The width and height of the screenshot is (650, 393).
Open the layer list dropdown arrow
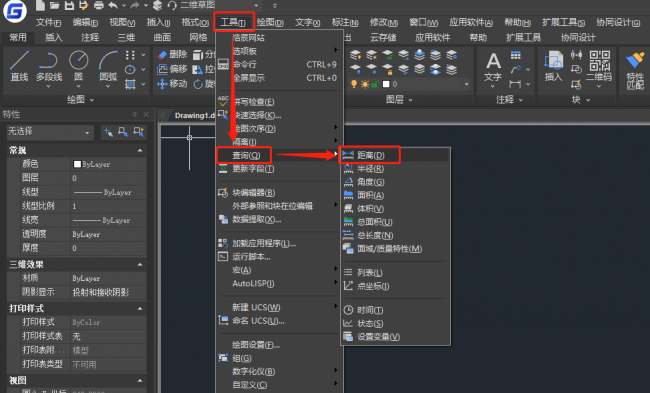pyautogui.click(x=466, y=84)
